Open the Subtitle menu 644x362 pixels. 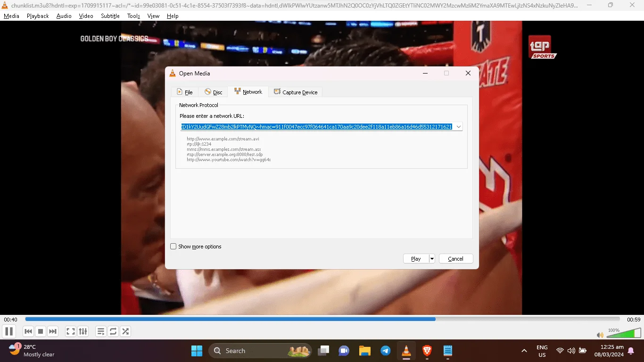(110, 16)
